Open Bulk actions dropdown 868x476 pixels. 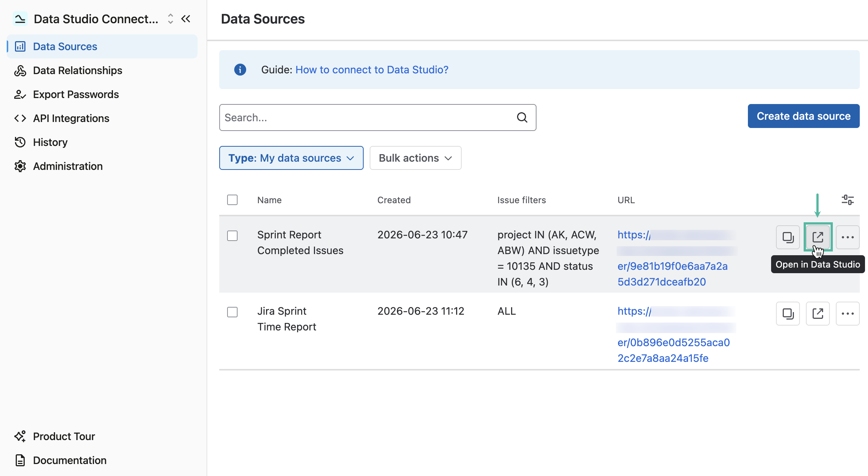point(415,158)
